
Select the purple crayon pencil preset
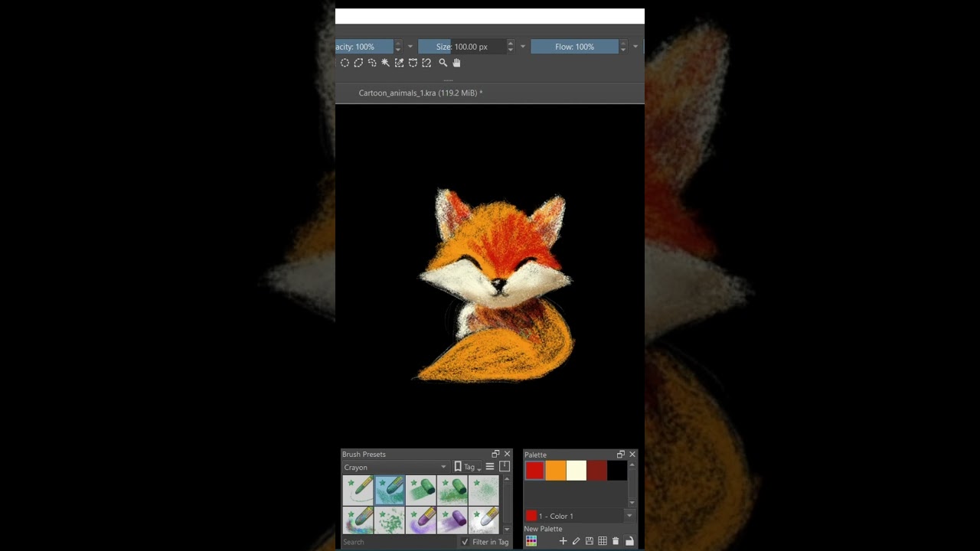(421, 520)
